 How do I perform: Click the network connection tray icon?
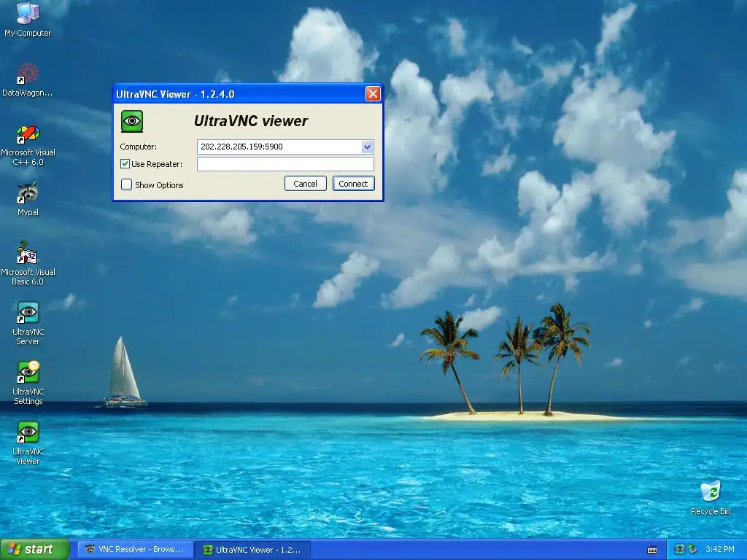click(x=693, y=549)
